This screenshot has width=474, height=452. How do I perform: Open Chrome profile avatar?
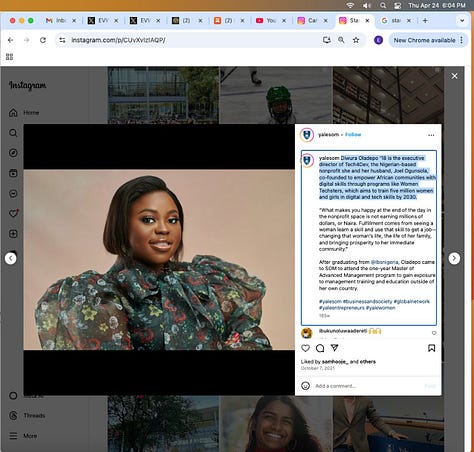pyautogui.click(x=378, y=40)
